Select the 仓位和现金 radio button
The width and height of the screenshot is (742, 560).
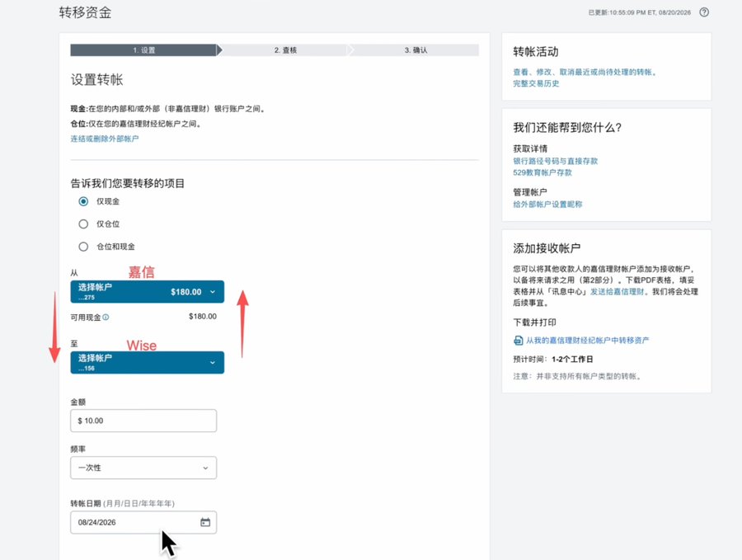coord(83,247)
